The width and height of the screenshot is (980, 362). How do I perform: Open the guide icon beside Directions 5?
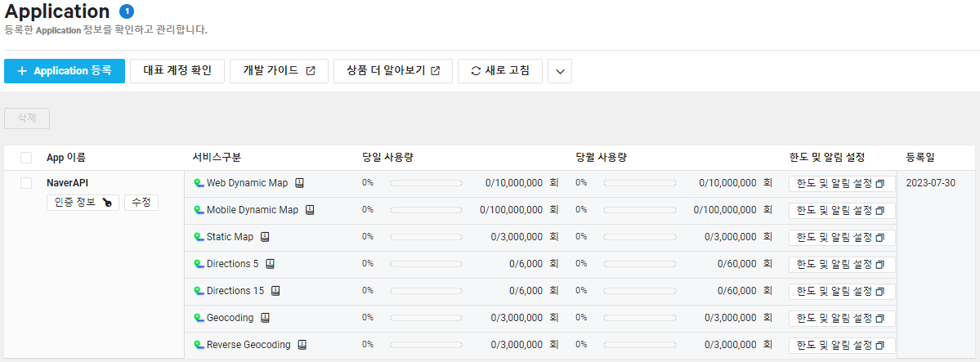(270, 264)
